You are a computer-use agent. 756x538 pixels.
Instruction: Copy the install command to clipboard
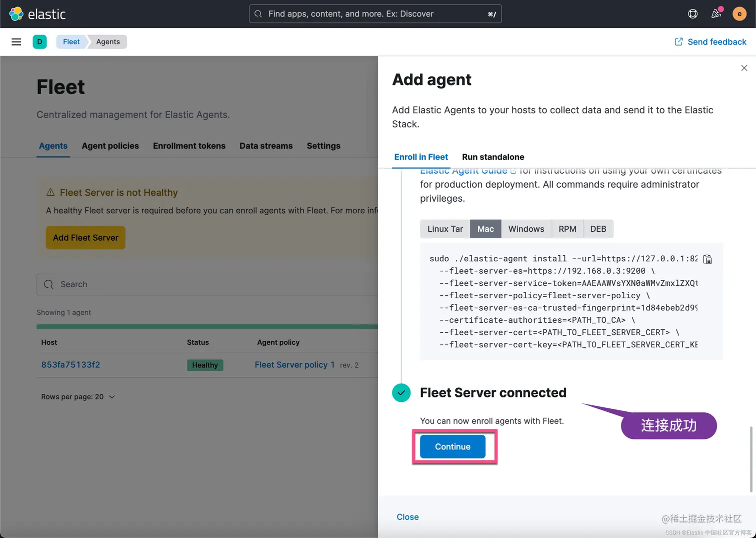(x=707, y=259)
